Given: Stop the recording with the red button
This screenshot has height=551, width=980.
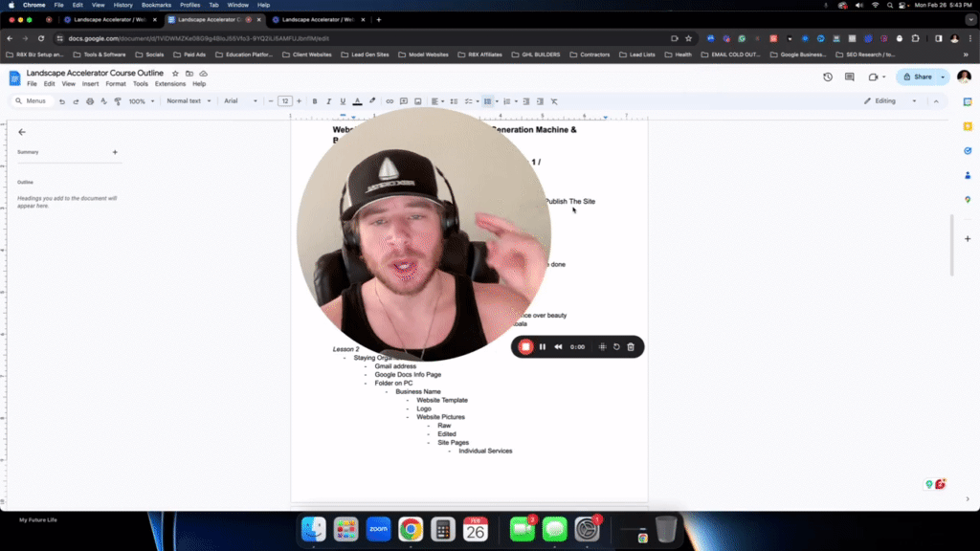Looking at the screenshot, I should pos(524,346).
